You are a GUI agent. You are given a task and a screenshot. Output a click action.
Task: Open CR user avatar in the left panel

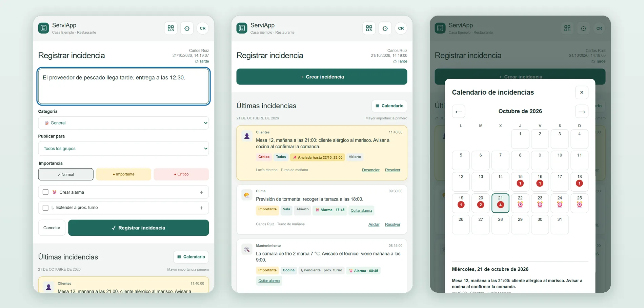[203, 28]
